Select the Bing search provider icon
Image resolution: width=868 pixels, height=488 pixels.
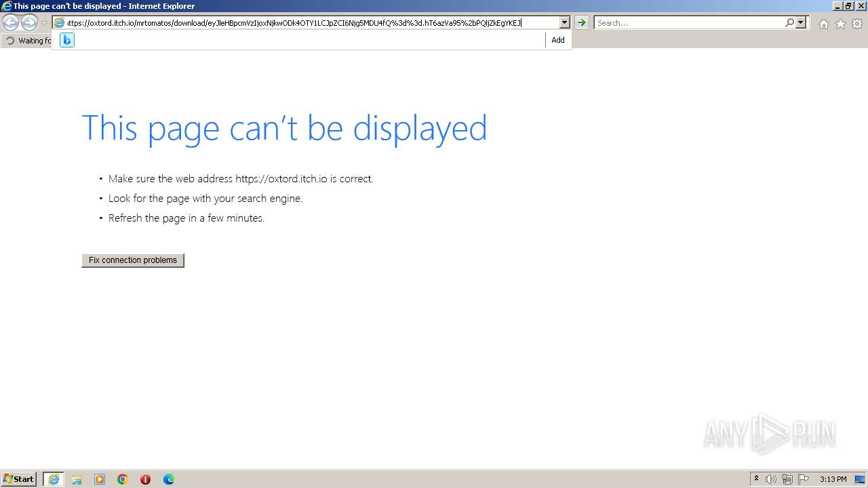click(66, 40)
